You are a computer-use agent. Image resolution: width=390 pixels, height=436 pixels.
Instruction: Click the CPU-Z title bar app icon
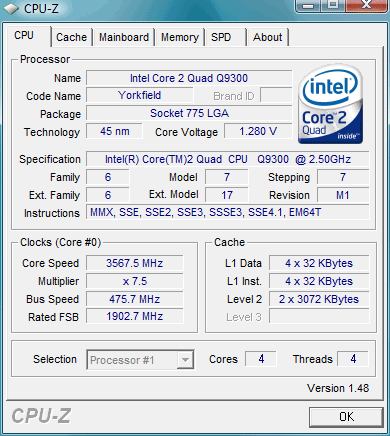11,8
